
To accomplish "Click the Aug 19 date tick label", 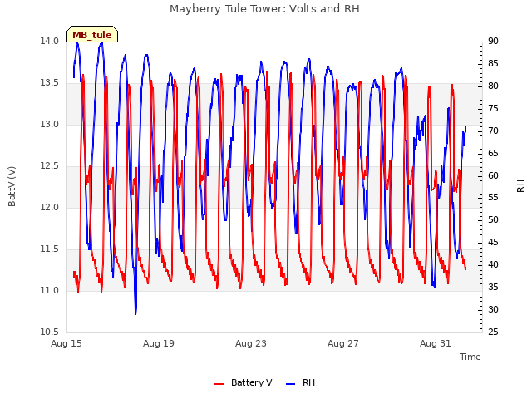I will tap(159, 343).
